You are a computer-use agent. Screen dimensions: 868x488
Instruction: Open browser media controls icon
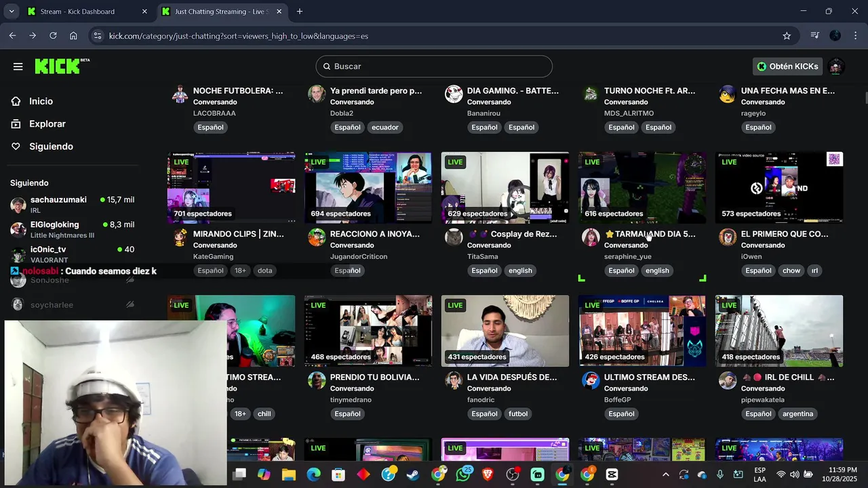(815, 36)
